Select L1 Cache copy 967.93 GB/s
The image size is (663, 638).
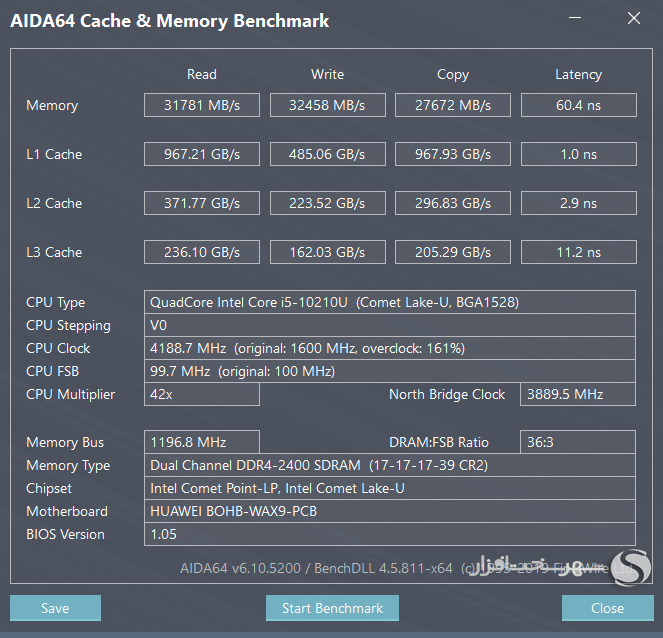click(453, 154)
